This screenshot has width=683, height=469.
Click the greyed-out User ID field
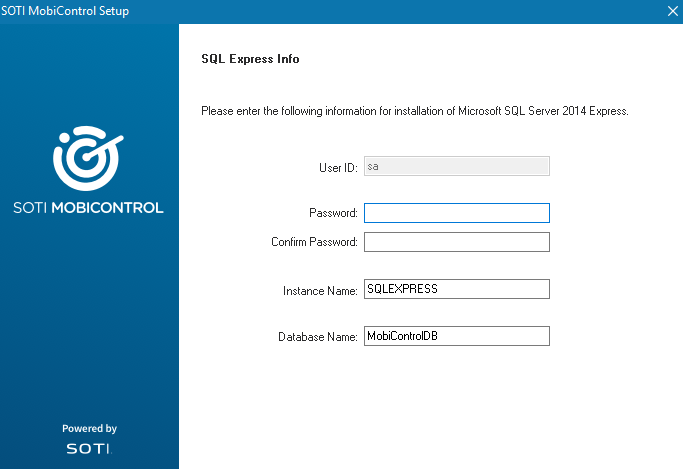click(x=456, y=166)
